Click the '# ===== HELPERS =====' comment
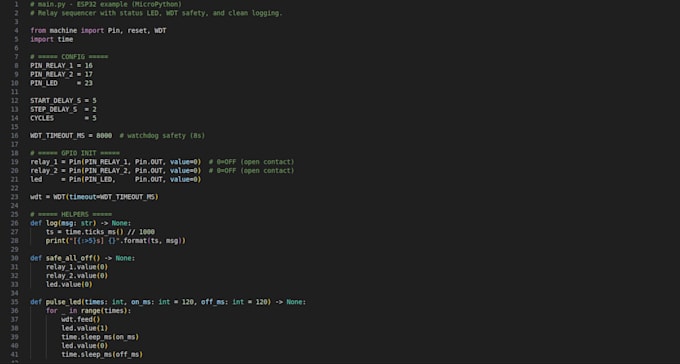The image size is (680, 364). click(x=71, y=214)
